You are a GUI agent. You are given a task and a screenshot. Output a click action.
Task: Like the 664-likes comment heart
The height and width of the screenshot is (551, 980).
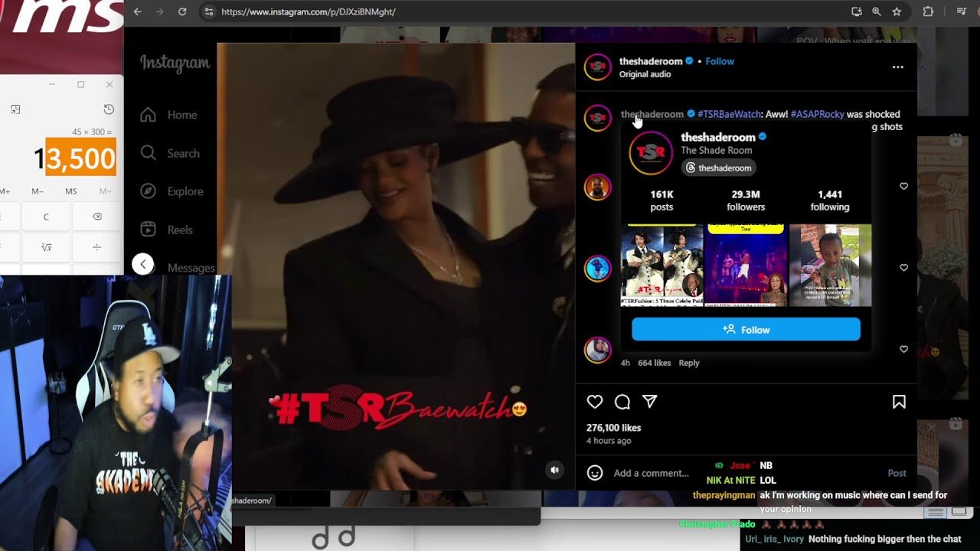click(904, 349)
